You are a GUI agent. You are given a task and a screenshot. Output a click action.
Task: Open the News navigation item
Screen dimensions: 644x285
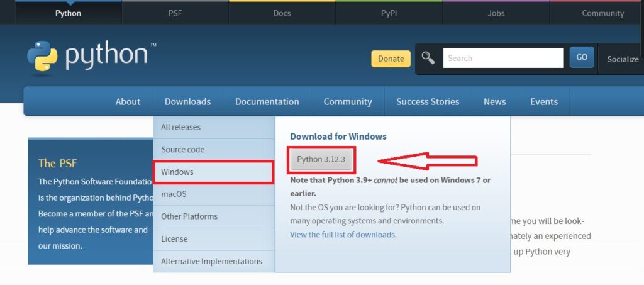pyautogui.click(x=494, y=101)
